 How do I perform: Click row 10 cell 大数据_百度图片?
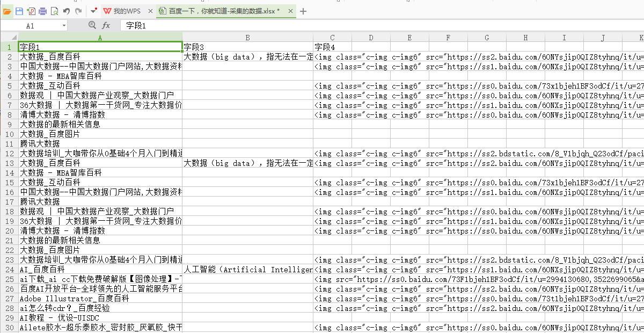tap(100, 134)
